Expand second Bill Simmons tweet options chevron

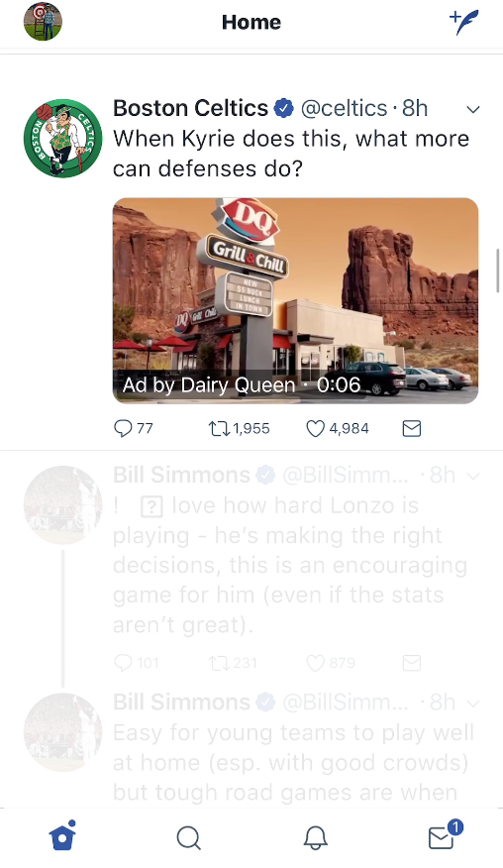coord(473,704)
